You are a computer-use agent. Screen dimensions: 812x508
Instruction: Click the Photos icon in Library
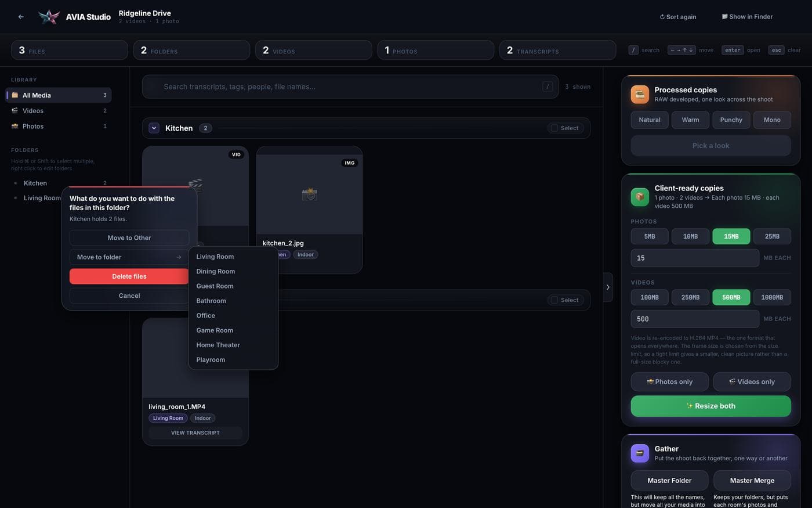pyautogui.click(x=15, y=126)
